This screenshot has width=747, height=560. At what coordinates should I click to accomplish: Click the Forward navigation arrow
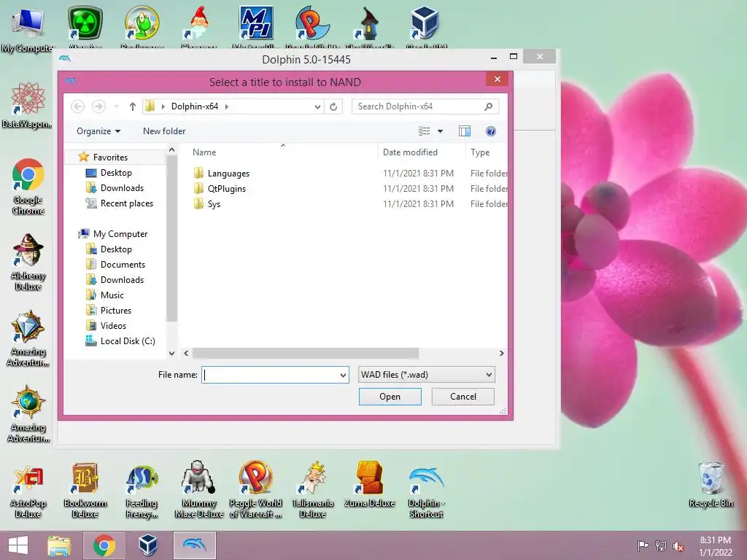(x=98, y=106)
